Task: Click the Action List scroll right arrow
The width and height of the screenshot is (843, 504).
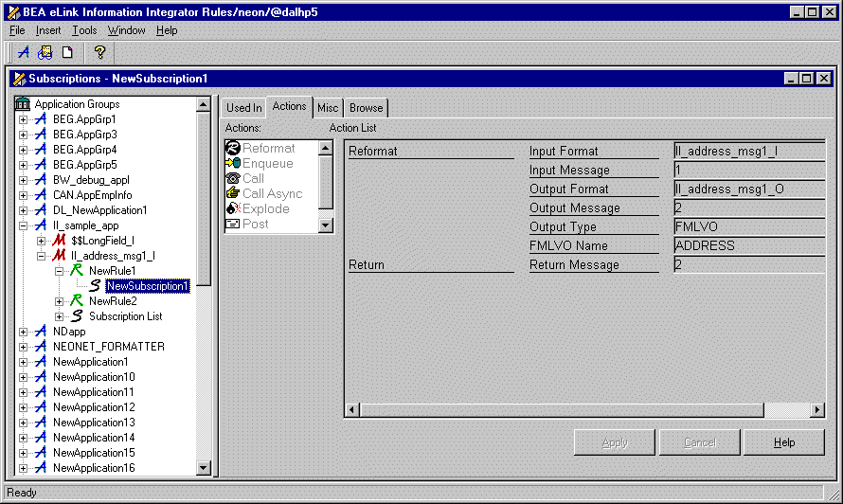Action: click(x=817, y=410)
